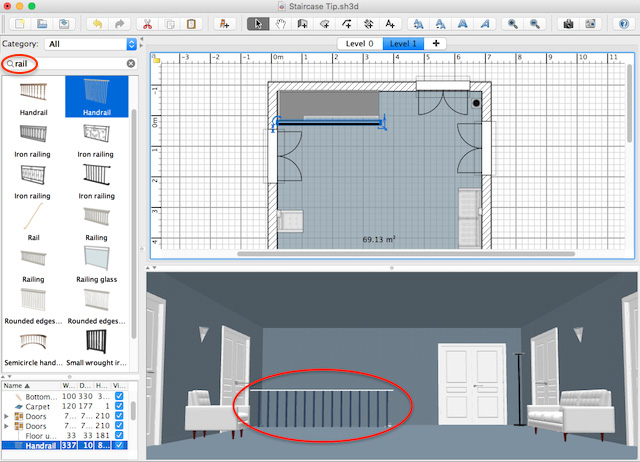Select the Level 1 tab

(404, 44)
